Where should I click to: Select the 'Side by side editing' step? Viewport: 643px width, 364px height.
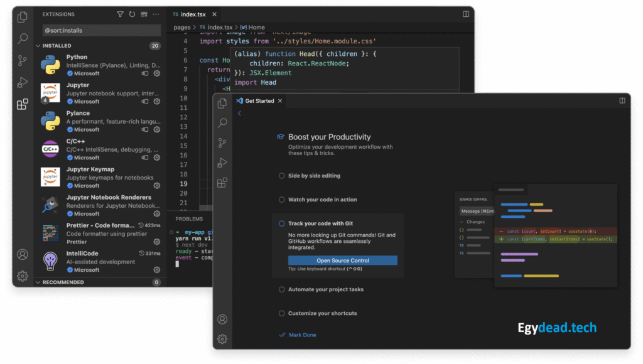(314, 176)
